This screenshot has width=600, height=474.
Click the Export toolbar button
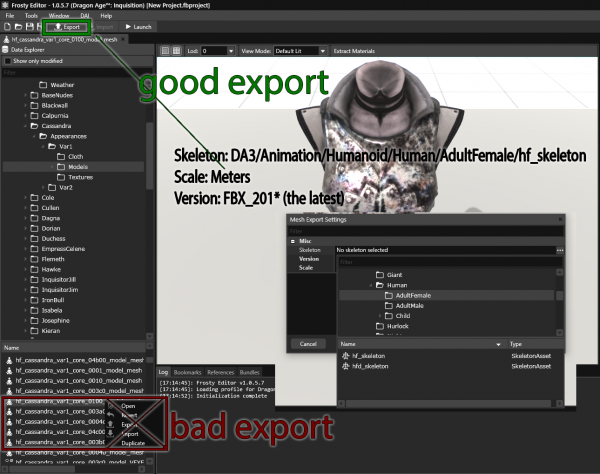click(67, 27)
